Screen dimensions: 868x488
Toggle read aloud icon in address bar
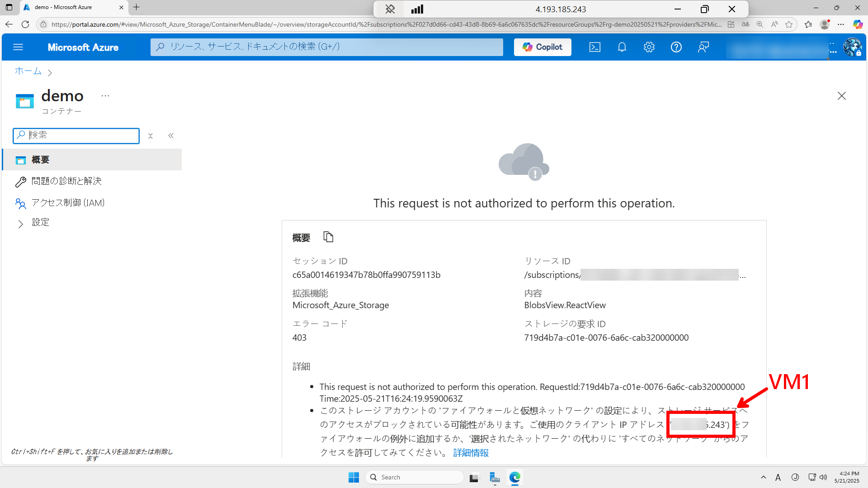click(x=774, y=24)
